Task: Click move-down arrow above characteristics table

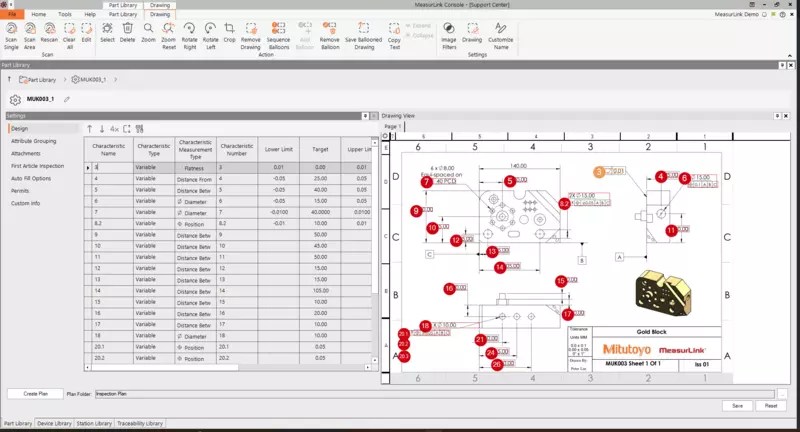Action: click(102, 129)
